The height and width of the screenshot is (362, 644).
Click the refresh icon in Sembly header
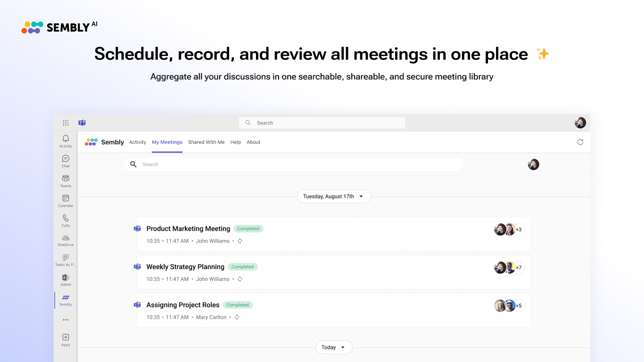click(x=580, y=142)
